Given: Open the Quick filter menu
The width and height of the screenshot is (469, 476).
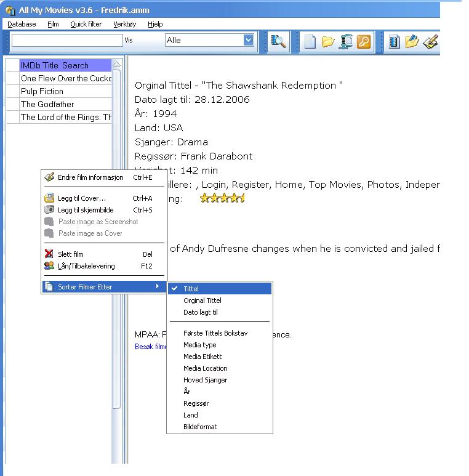Looking at the screenshot, I should click(86, 24).
